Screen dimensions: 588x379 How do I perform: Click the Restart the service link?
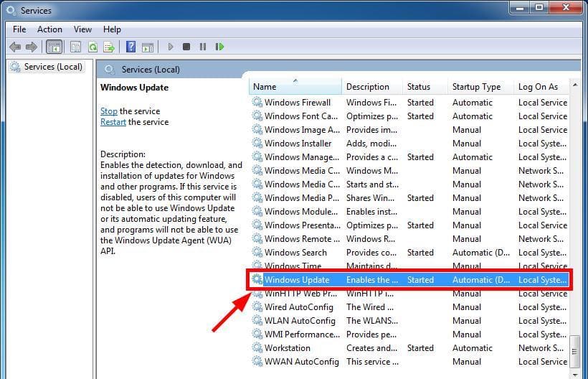click(113, 122)
